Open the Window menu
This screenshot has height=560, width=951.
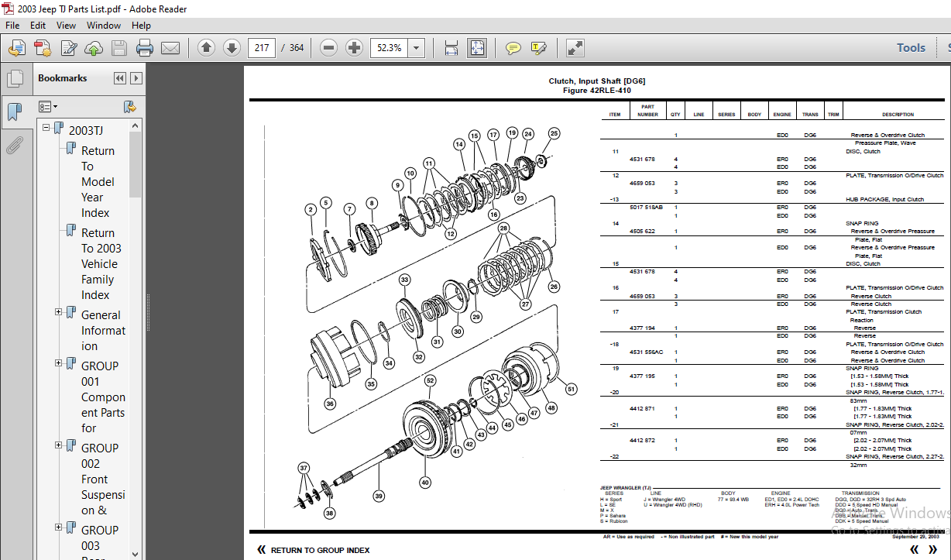click(x=104, y=25)
